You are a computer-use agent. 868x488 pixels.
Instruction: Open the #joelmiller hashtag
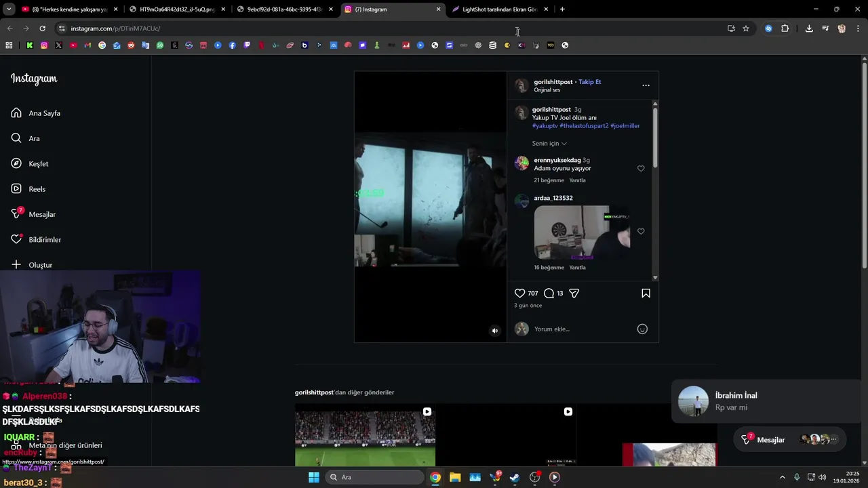[x=625, y=126]
